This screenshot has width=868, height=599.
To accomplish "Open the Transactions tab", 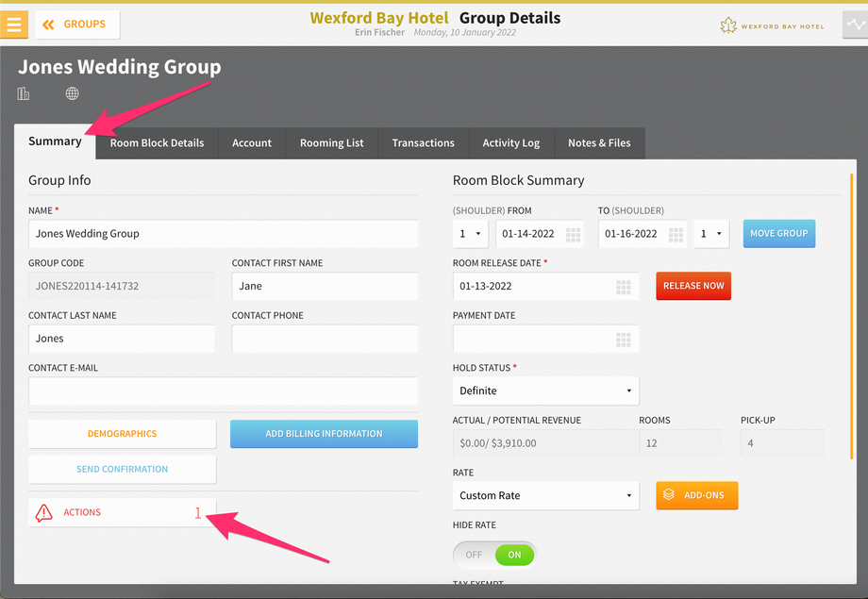I will click(423, 143).
